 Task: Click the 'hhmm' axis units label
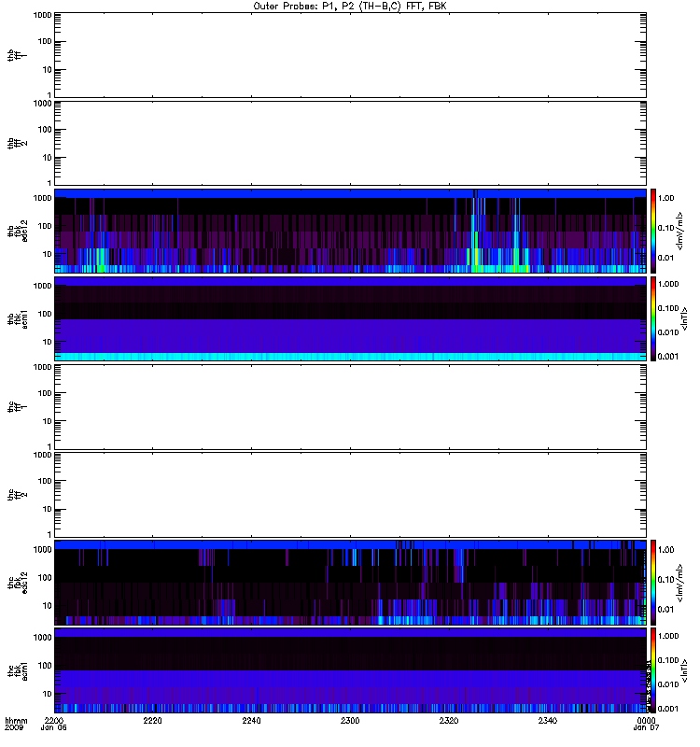(16, 721)
